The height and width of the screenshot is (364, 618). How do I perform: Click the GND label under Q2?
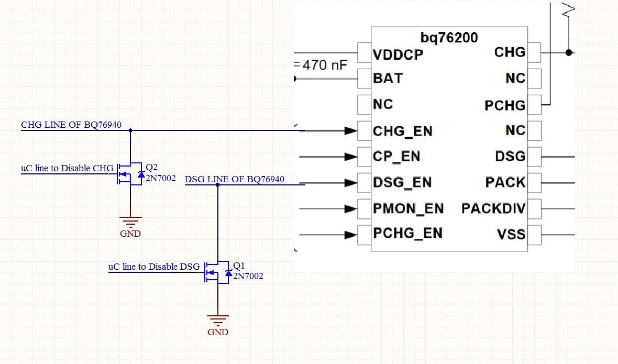tap(130, 234)
